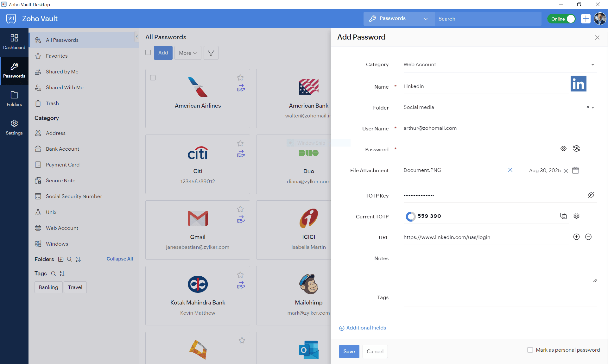Check Mark as personal password

[x=530, y=350]
